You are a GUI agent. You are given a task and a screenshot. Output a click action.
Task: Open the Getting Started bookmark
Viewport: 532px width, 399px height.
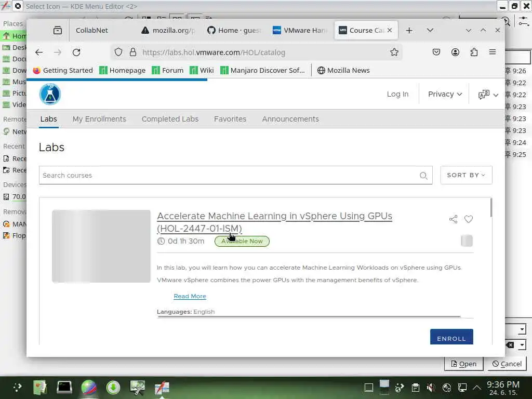(63, 70)
